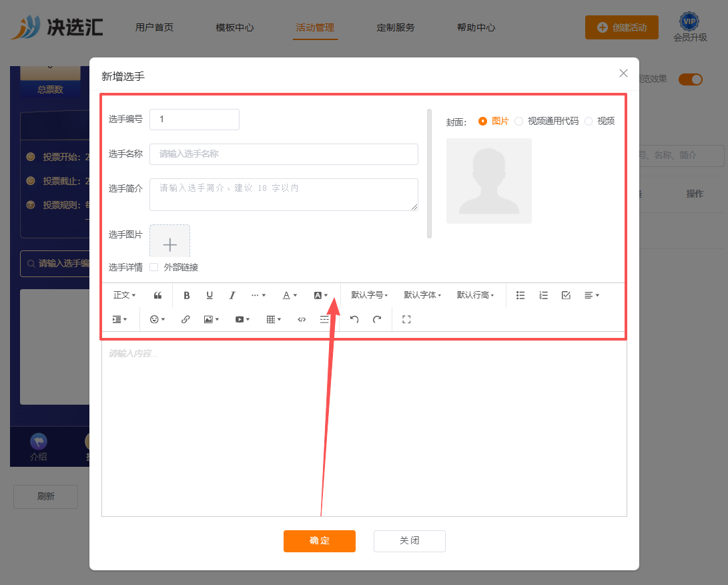Go to 模板中心 nav item
Image resolution: width=728 pixels, height=585 pixels.
(235, 27)
